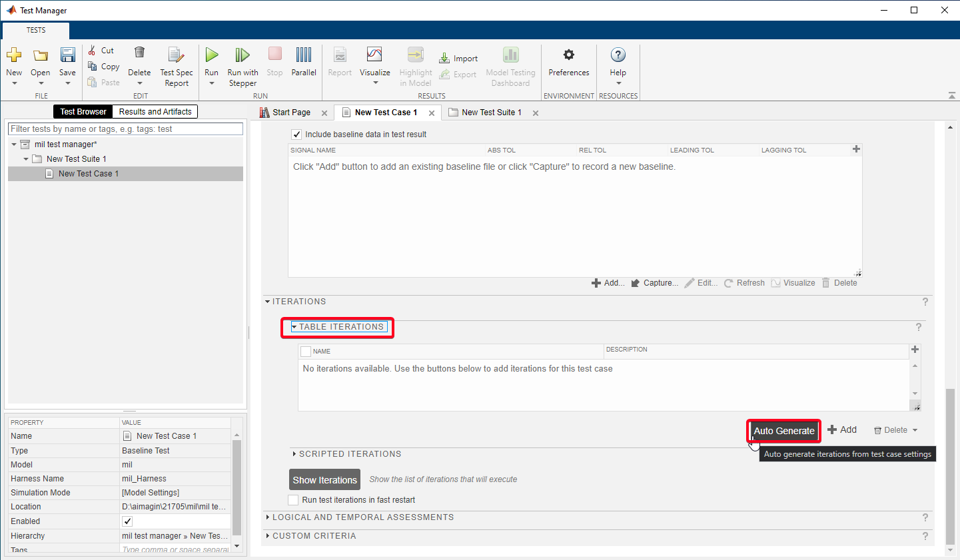Screen dimensions: 960x560
Task: Click the Tags property input field
Action: point(175,550)
